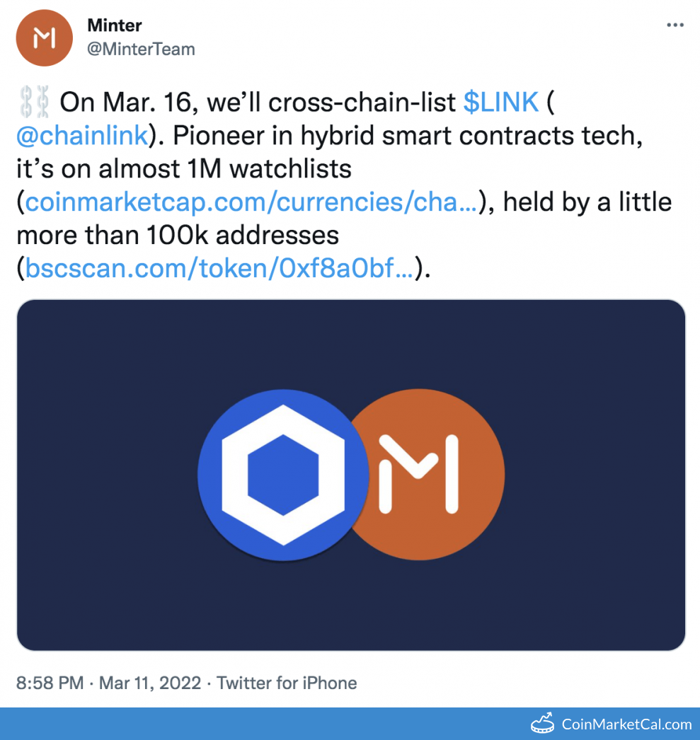The width and height of the screenshot is (700, 740).
Task: Open the @MinterTeam handle
Action: pyautogui.click(x=141, y=50)
